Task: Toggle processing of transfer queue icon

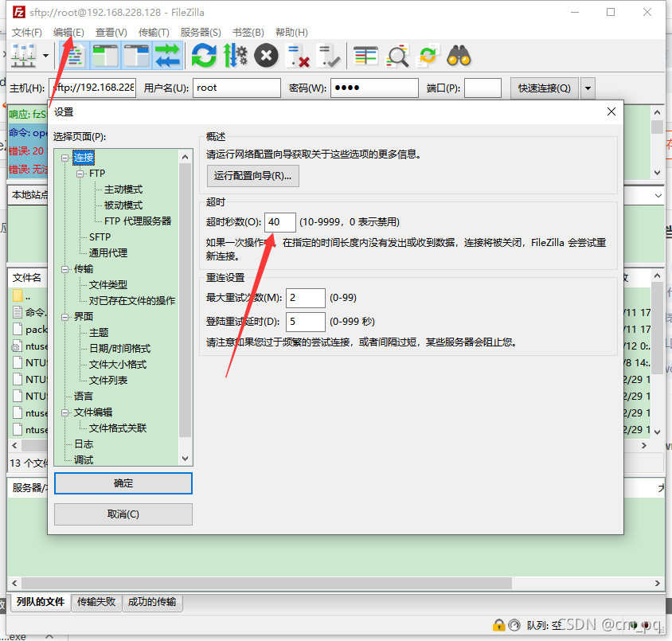Action: [x=236, y=56]
